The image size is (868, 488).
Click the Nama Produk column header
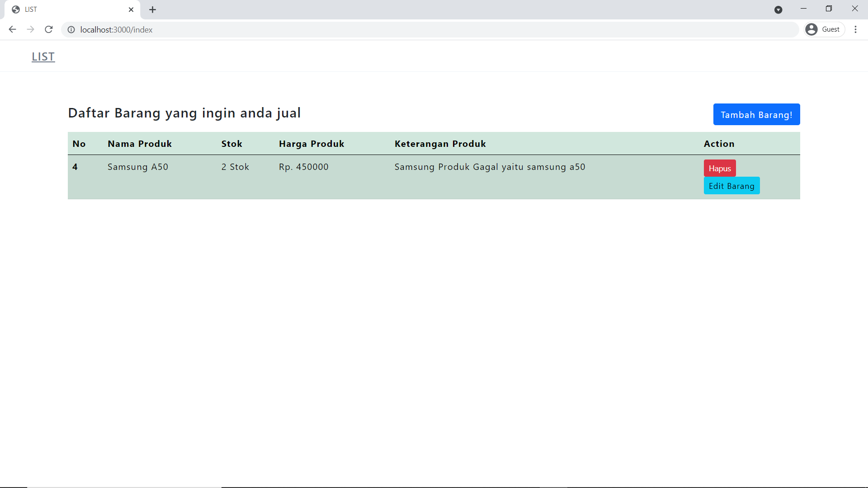click(140, 144)
